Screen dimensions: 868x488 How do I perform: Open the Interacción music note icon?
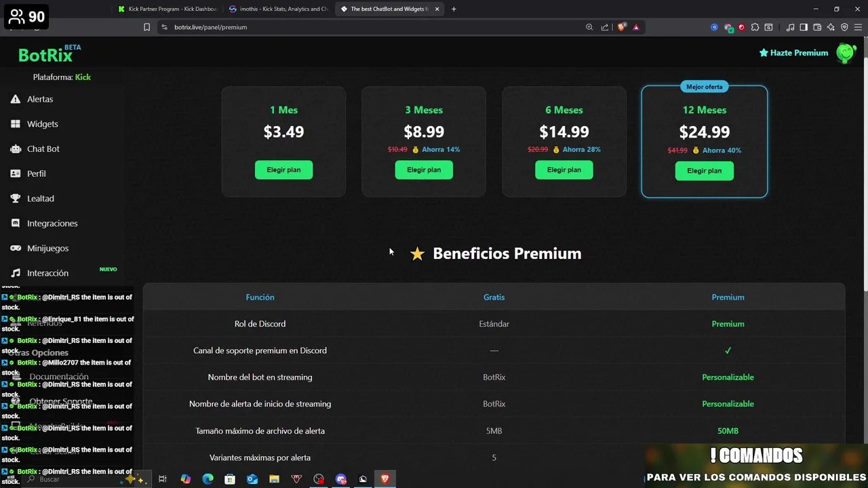[15, 273]
